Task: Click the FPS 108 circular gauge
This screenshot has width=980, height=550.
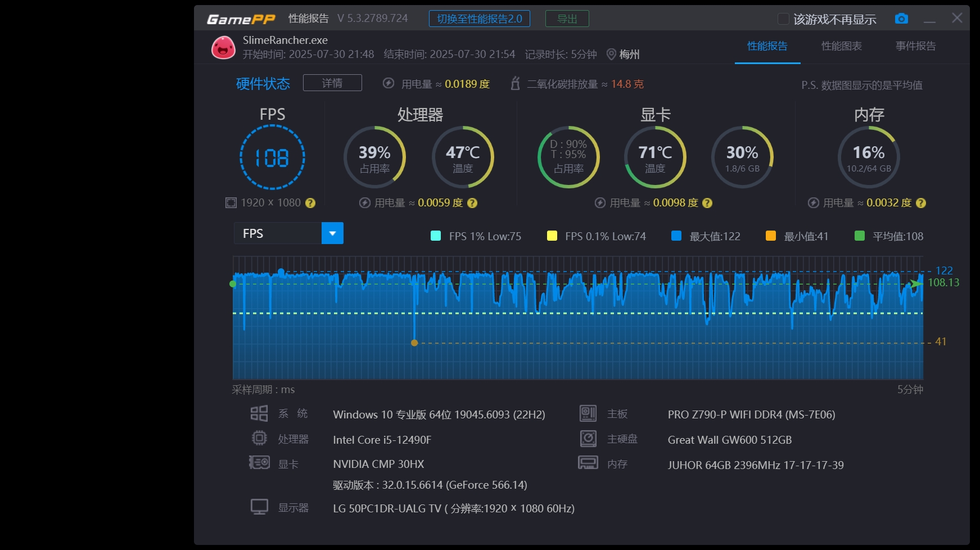Action: (x=273, y=157)
